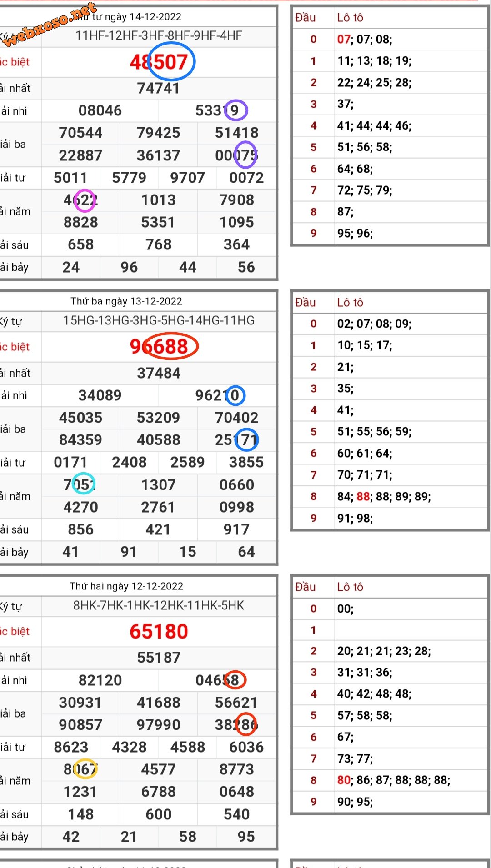Click the number 6788
The height and width of the screenshot is (868, 491).
(159, 792)
